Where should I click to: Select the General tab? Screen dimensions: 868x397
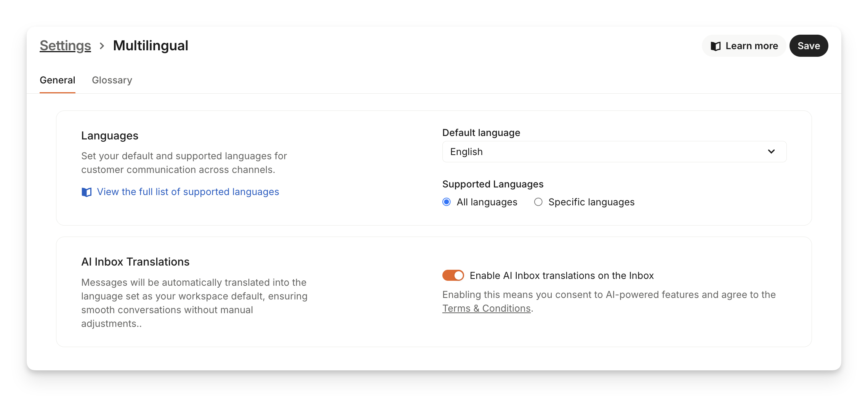point(58,80)
